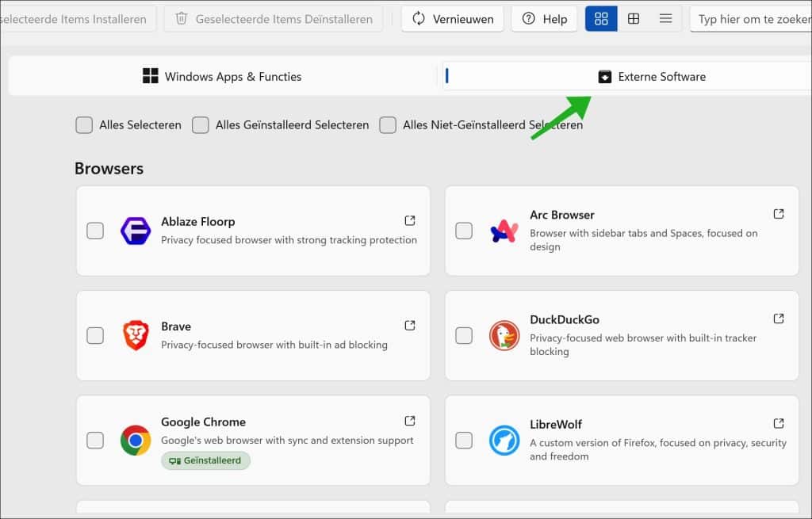Screen dimensions: 812x519
Task: Open the Windows Apps & Functies tab
Action: (223, 77)
